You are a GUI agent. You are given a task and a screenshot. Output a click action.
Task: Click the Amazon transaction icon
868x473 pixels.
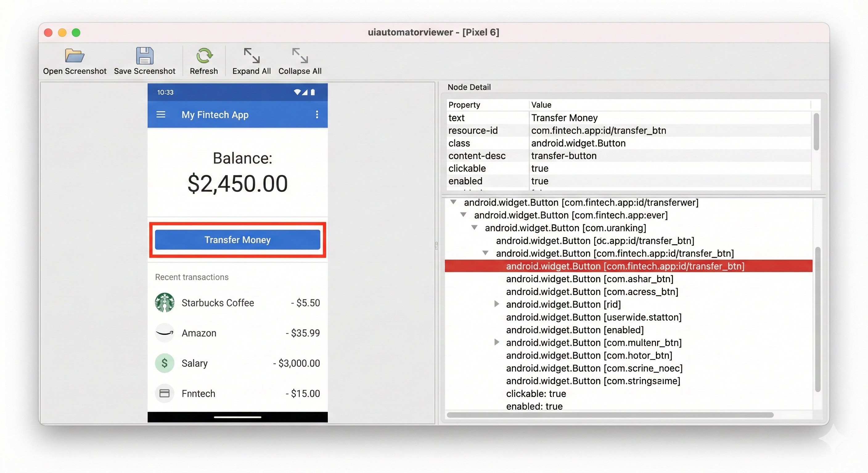pos(164,333)
